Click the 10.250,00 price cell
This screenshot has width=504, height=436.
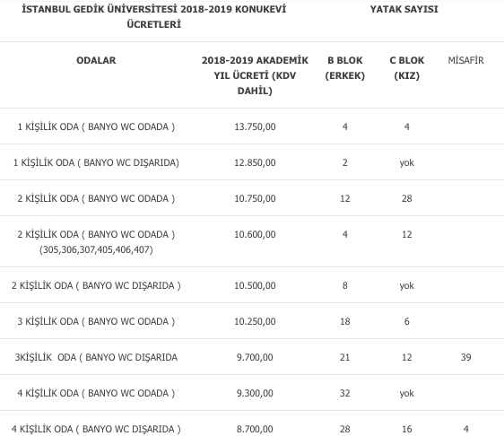[x=255, y=321]
